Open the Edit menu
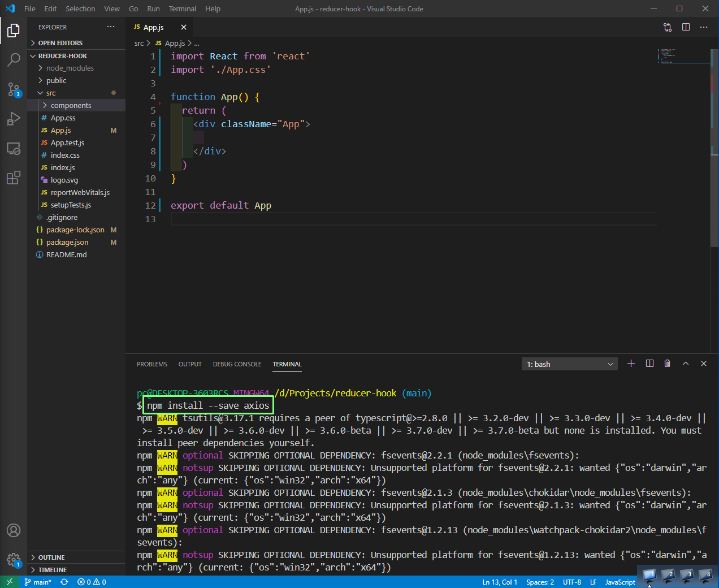The height and width of the screenshot is (588, 719). (51, 8)
